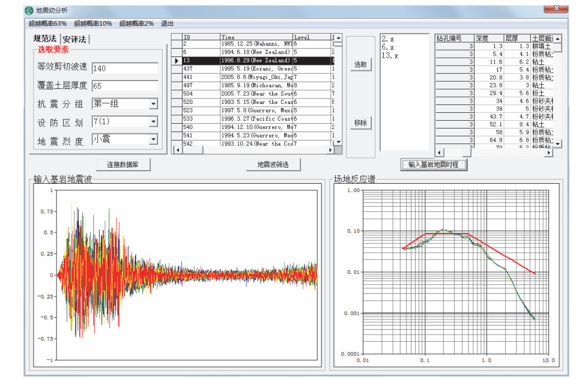Open the 抗震分组 dropdown
The image size is (588, 379).
pos(153,104)
